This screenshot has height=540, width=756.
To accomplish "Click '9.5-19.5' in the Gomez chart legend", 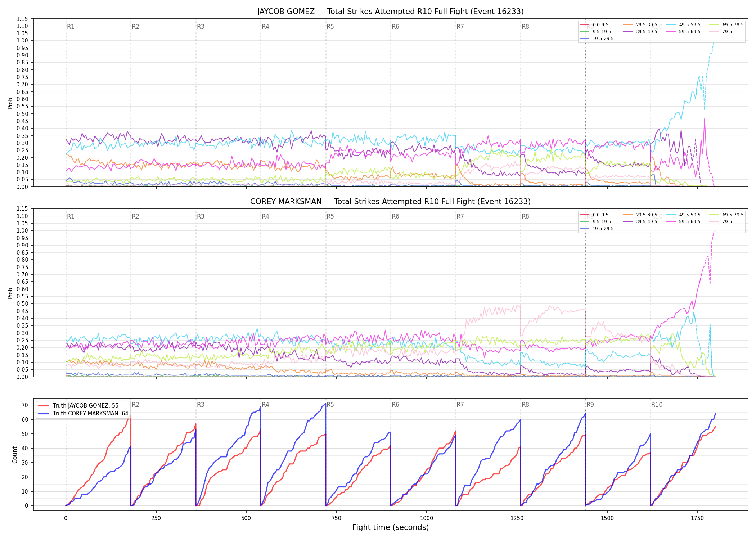I will [602, 32].
